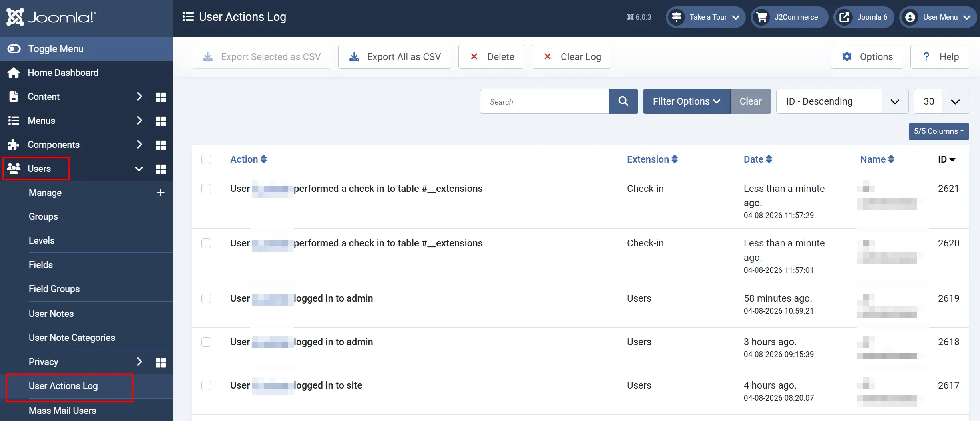Click the plus icon beside Manage
Viewport: 980px width, 421px height.
pos(160,193)
